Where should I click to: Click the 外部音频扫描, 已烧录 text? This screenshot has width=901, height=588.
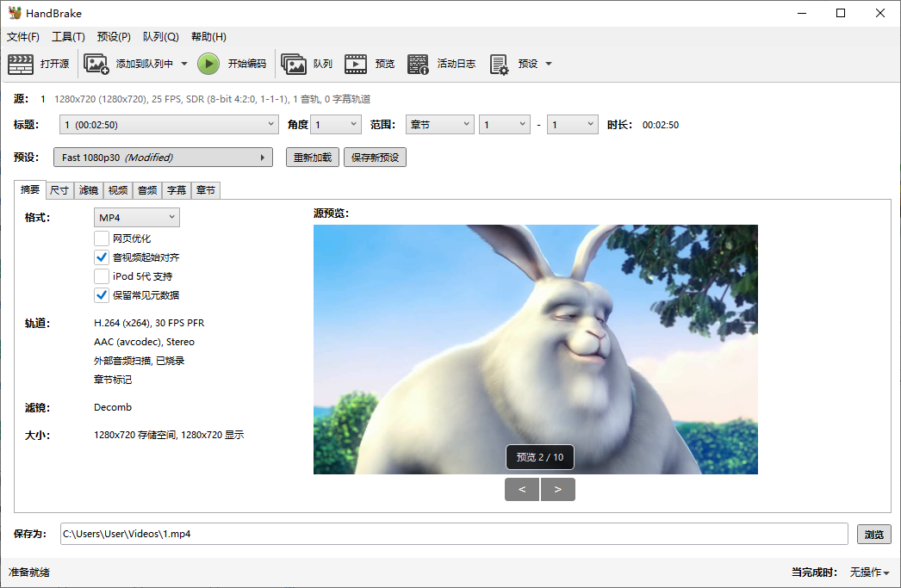pyautogui.click(x=139, y=361)
